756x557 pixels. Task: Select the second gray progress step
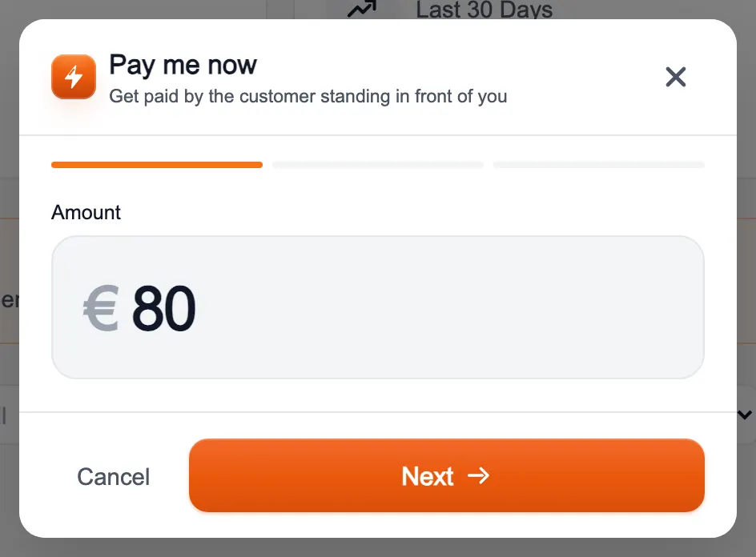378,165
